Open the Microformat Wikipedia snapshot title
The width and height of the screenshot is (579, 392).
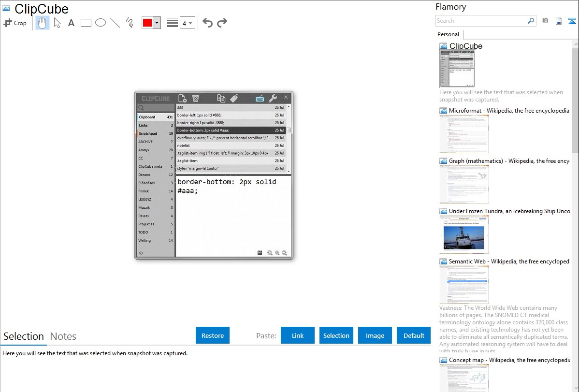tap(509, 111)
